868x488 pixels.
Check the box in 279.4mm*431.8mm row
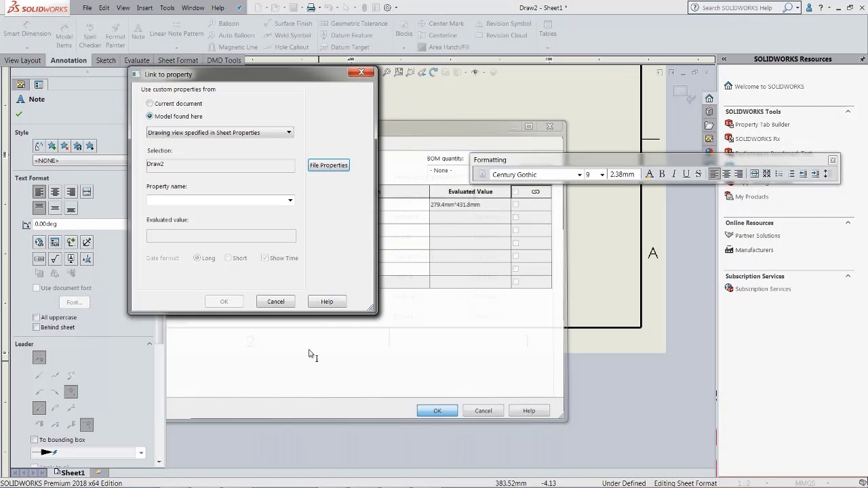click(x=515, y=205)
